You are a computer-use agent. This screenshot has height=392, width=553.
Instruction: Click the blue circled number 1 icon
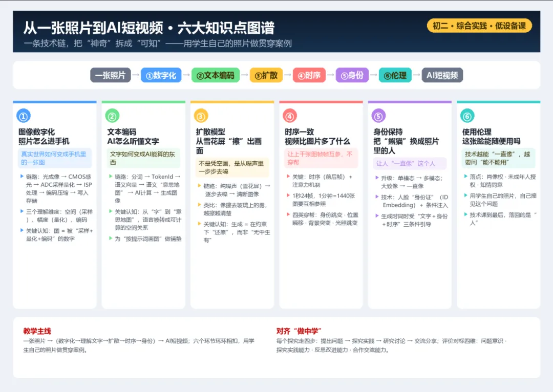pos(24,116)
